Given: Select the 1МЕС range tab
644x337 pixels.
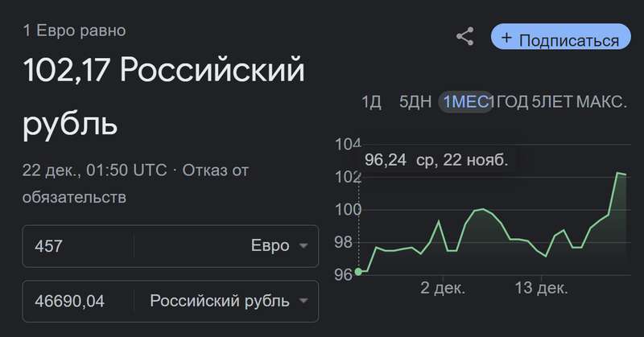Looking at the screenshot, I should click(465, 102).
